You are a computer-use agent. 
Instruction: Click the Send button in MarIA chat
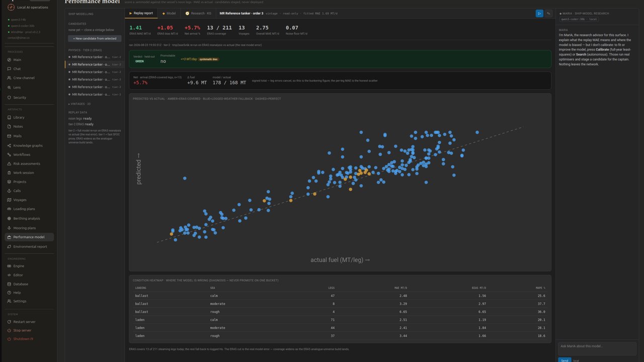click(x=565, y=360)
